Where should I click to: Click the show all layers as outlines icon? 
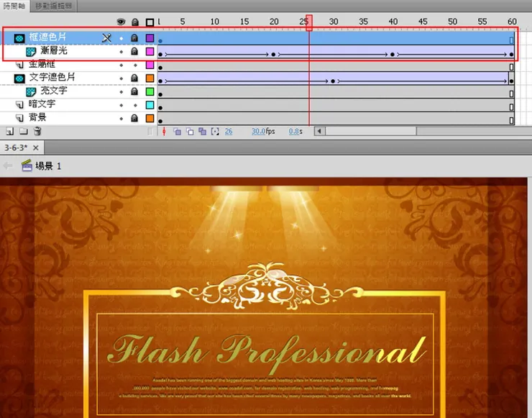(150, 22)
